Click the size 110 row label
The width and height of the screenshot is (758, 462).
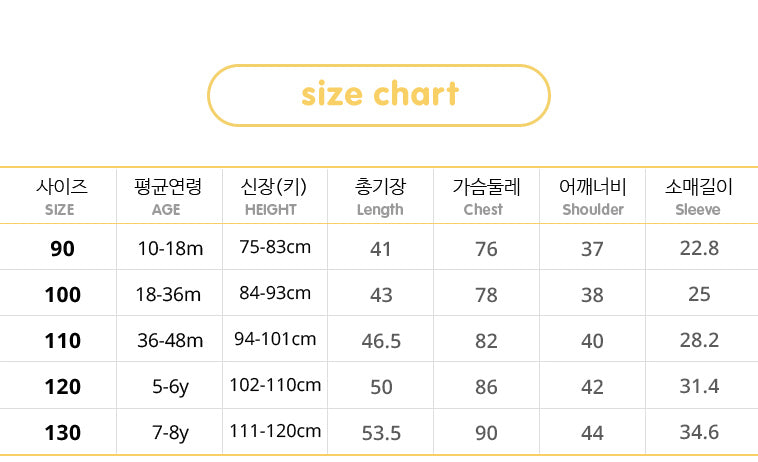coord(62,340)
